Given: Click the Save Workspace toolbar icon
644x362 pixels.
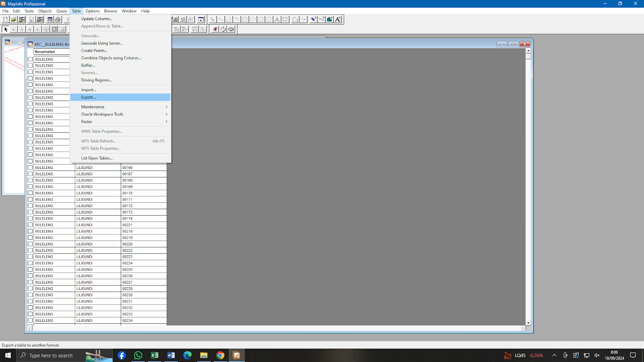Looking at the screenshot, I should (40, 19).
